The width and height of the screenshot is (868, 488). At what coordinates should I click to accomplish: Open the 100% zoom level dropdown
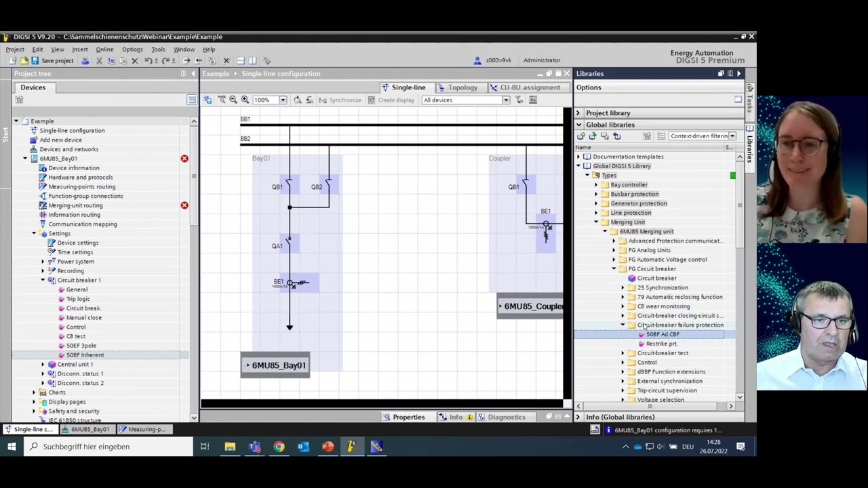pos(283,100)
